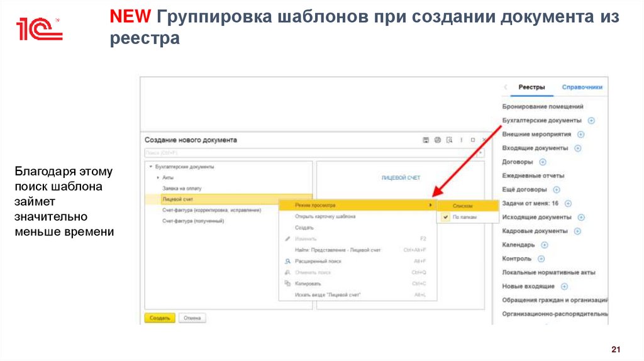
Task: Open the three-dot more menu in dialog header
Action: [461, 140]
